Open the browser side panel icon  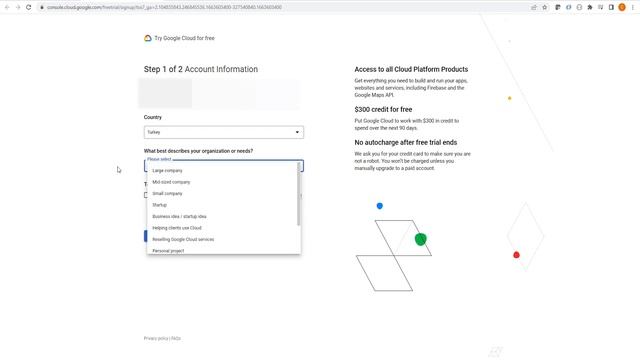pos(611,7)
